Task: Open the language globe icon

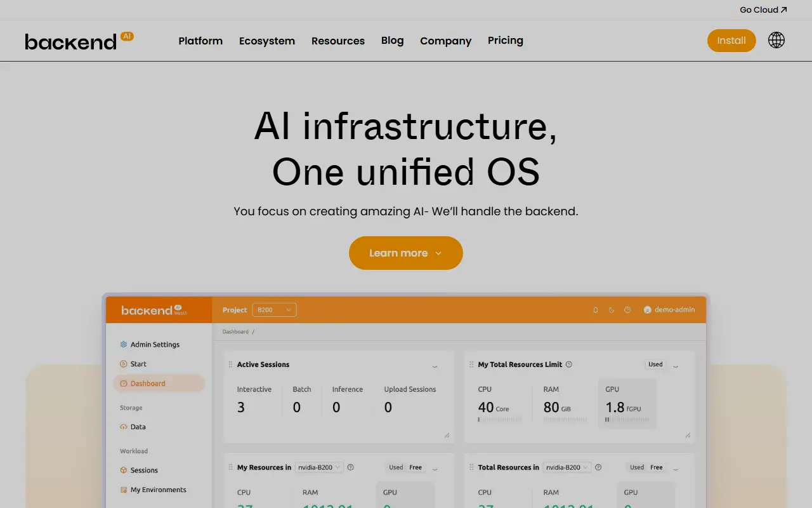Action: (776, 40)
